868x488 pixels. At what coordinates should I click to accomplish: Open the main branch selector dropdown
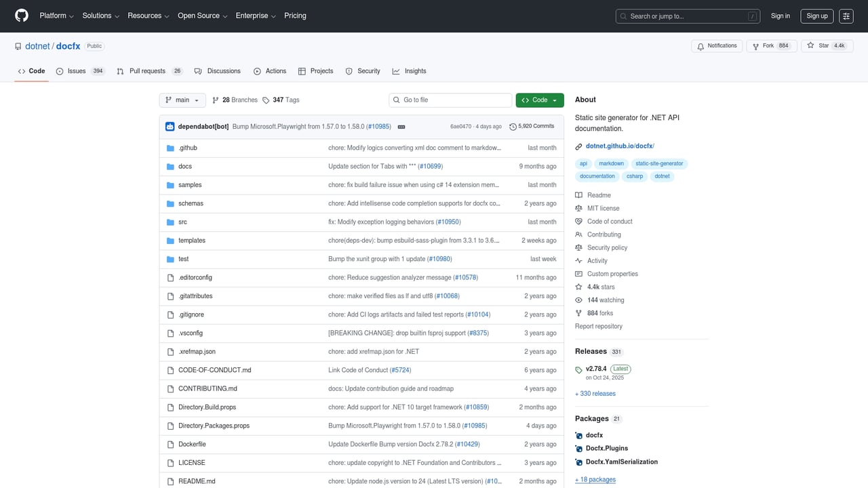pyautogui.click(x=182, y=100)
